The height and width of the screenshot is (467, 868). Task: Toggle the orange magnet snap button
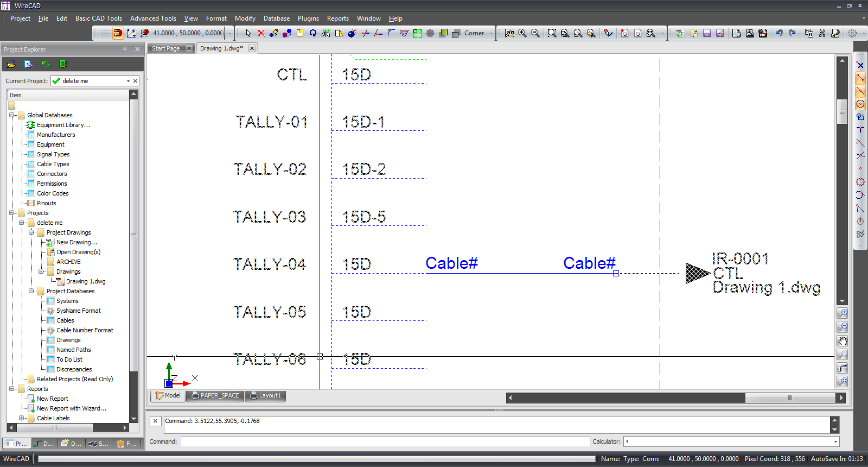(118, 33)
